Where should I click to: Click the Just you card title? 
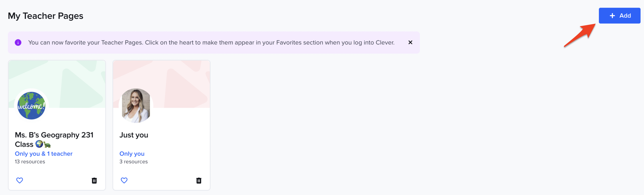134,135
